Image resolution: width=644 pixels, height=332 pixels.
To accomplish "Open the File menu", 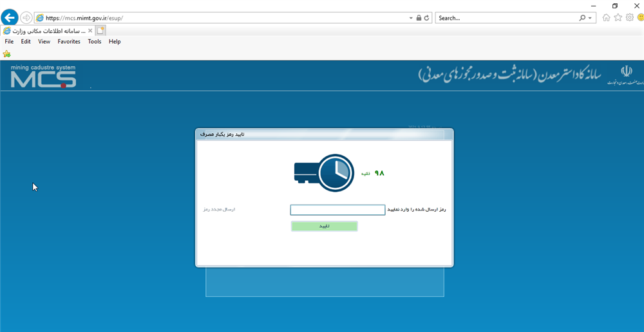I will tap(9, 42).
